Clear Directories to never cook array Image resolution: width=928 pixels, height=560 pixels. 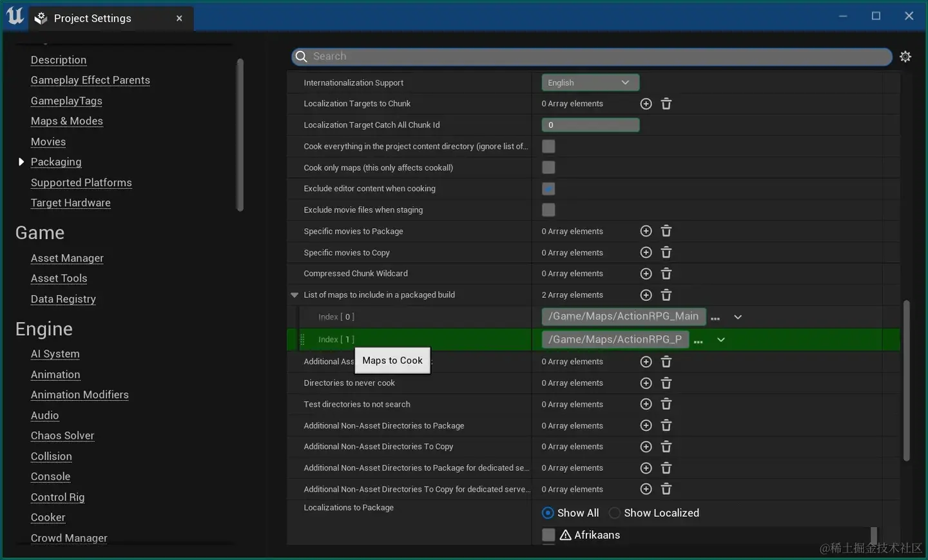(666, 383)
